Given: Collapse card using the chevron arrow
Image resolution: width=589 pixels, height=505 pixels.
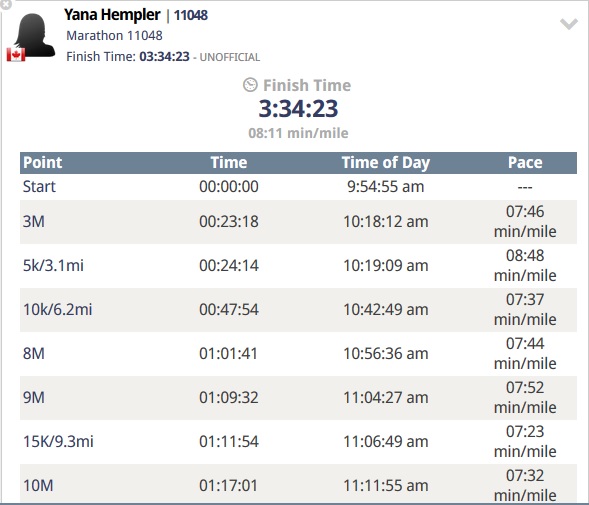Looking at the screenshot, I should (569, 24).
